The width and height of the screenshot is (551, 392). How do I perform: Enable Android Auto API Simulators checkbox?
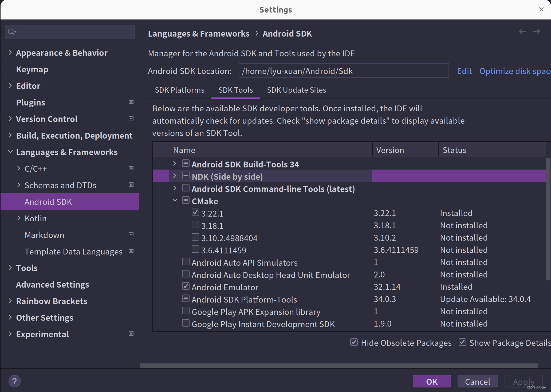[x=186, y=262]
